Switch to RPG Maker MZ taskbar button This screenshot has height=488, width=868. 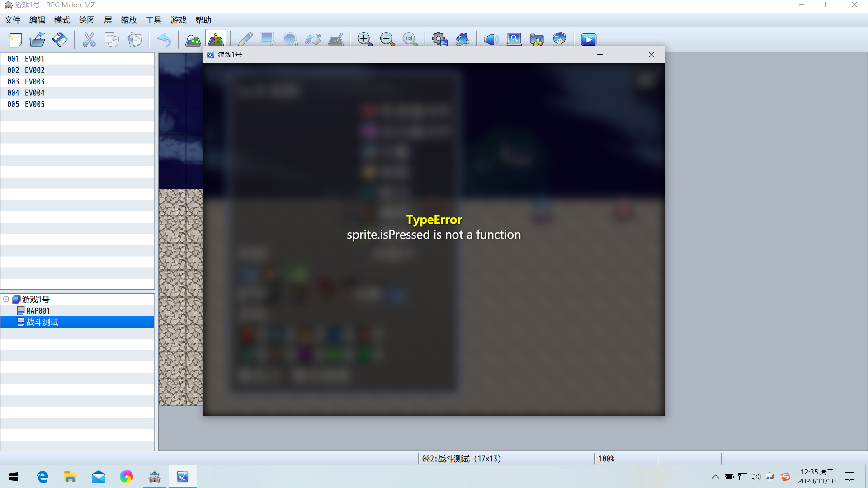point(155,477)
